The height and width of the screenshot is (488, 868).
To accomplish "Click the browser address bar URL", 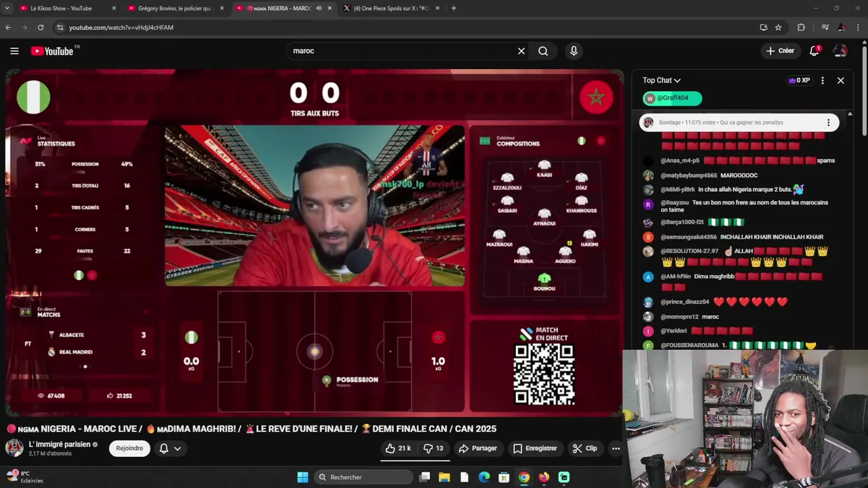I will coord(121,28).
